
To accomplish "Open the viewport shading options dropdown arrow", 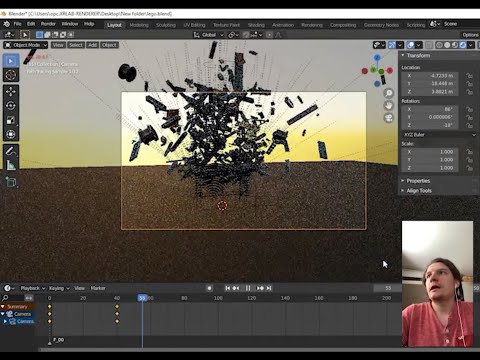I will [471, 45].
